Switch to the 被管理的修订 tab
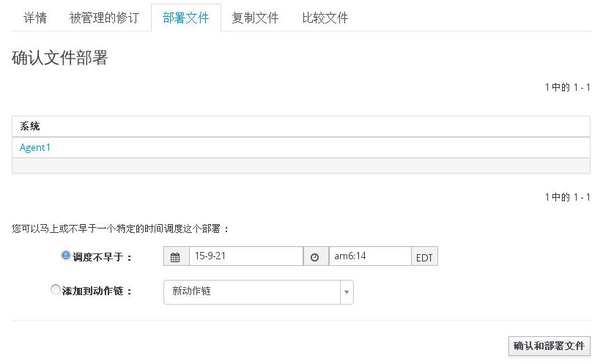The height and width of the screenshot is (364, 592). (x=104, y=18)
